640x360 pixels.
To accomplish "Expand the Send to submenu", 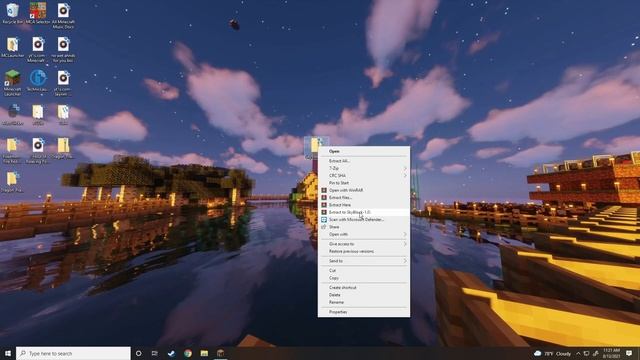I will (364, 261).
